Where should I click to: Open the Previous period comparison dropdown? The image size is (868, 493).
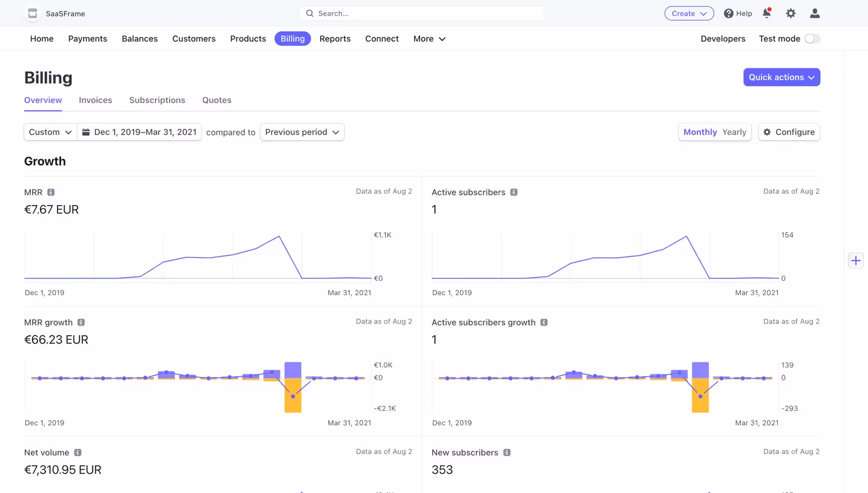click(302, 132)
